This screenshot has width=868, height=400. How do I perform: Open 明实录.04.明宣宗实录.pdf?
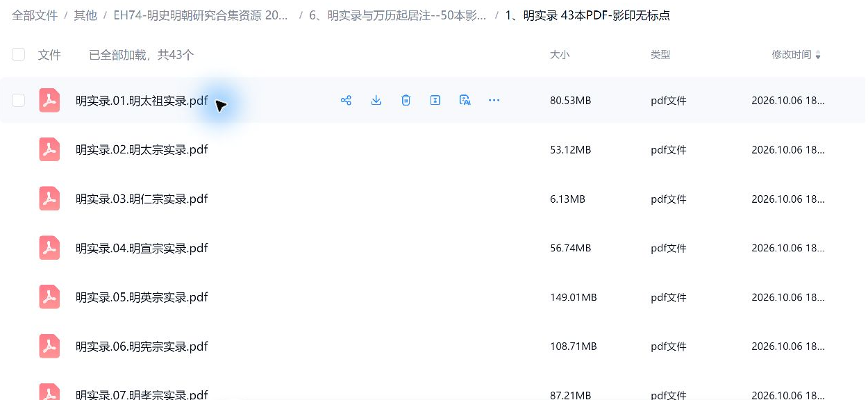(x=142, y=248)
